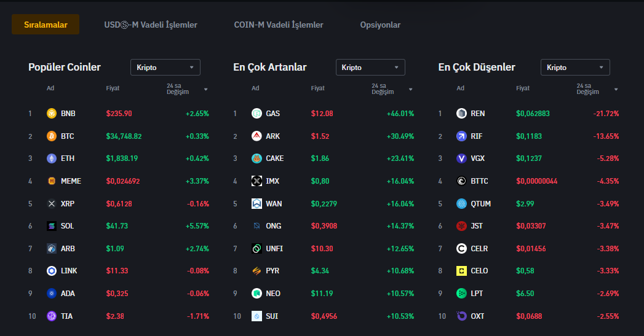Image resolution: width=644 pixels, height=336 pixels.
Task: Click the Bitcoin BTC logo icon
Action: point(52,136)
